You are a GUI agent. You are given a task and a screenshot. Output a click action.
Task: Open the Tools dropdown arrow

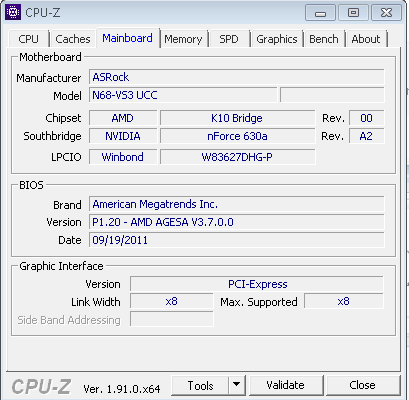[x=237, y=385]
